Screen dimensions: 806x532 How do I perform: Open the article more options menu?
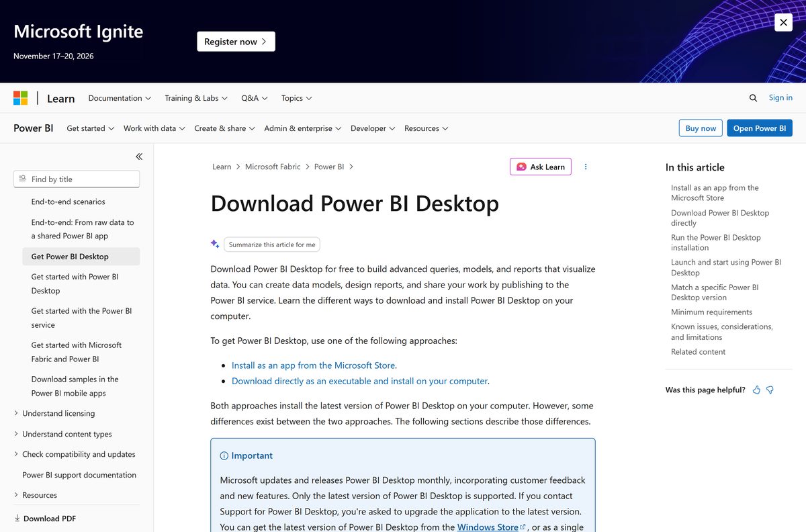(x=586, y=167)
